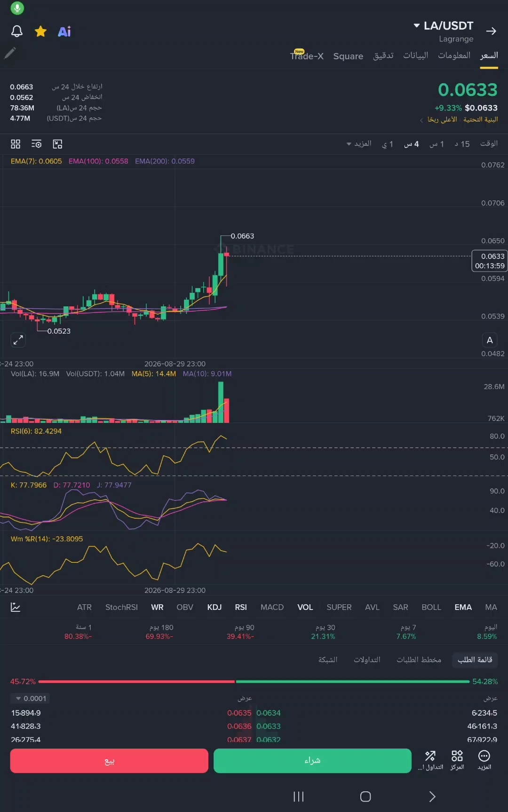Toggle the SAR indicator
This screenshot has width=508, height=812.
pyautogui.click(x=400, y=607)
